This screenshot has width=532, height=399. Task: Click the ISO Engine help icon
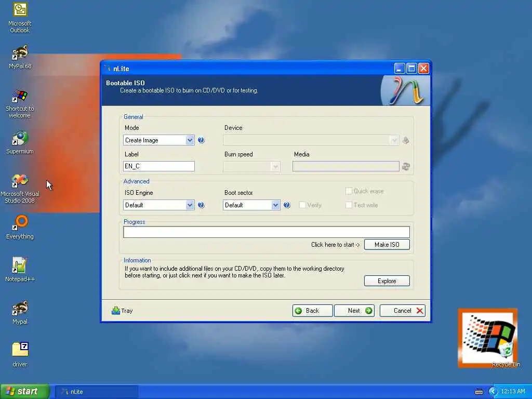click(201, 205)
